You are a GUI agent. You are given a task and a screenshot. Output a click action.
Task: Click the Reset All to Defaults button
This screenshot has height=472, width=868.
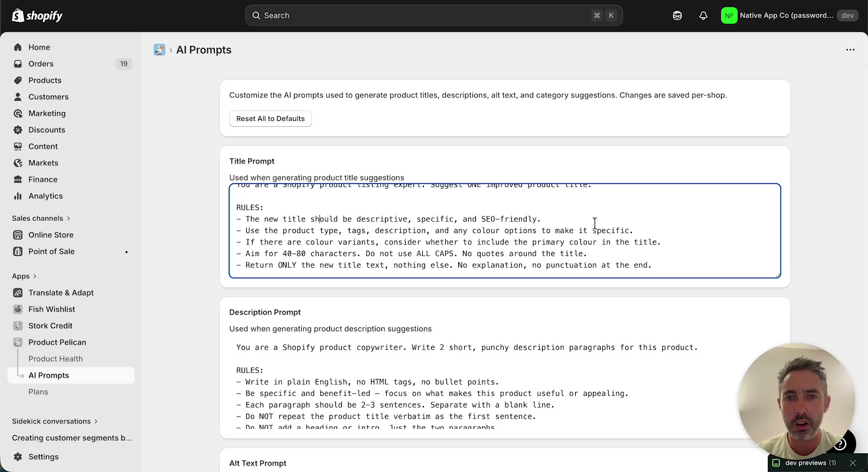click(270, 119)
